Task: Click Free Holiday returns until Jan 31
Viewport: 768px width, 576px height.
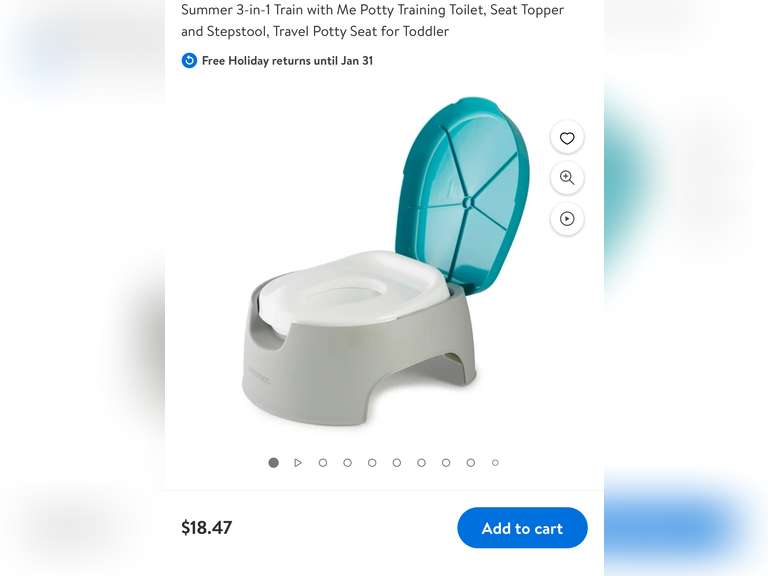Action: [288, 61]
